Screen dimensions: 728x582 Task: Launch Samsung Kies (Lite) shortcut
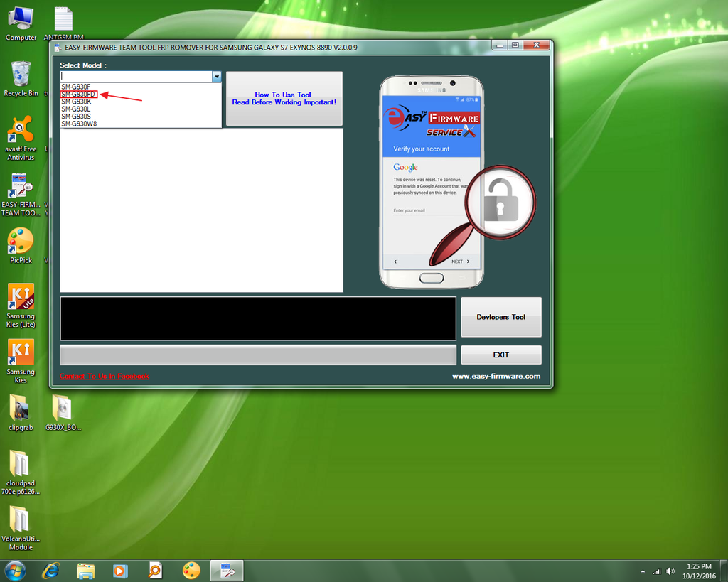(21, 305)
